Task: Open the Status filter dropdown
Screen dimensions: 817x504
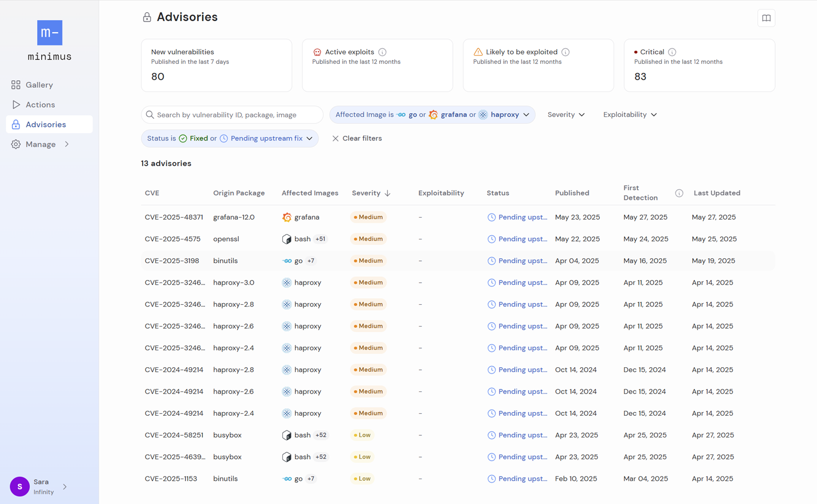Action: 230,138
